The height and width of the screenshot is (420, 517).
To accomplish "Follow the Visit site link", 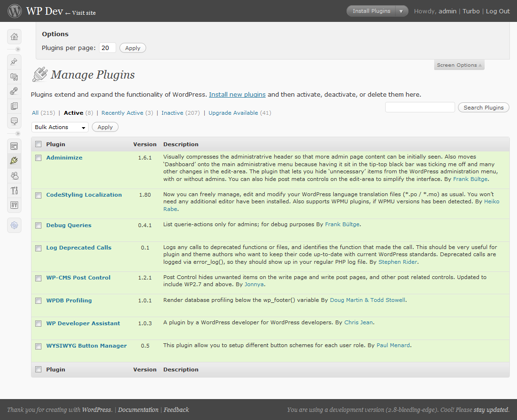I will point(80,13).
